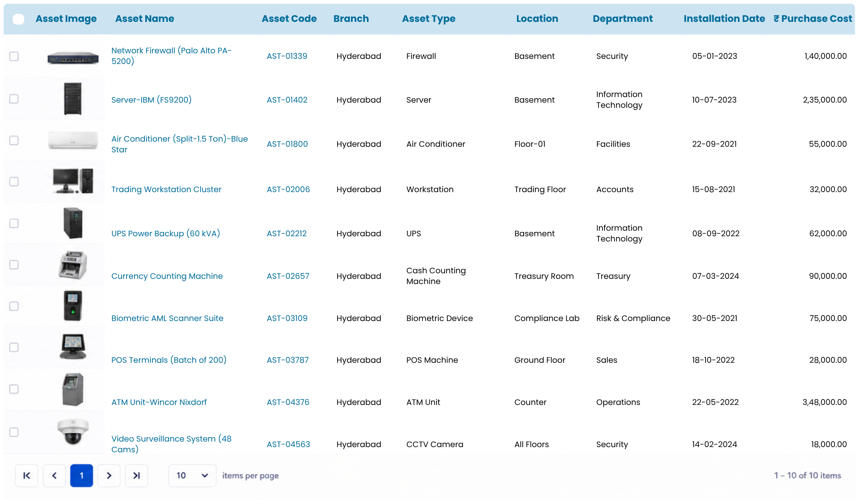This screenshot has height=504, width=858.
Task: Go to previous page arrow
Action: coord(54,475)
